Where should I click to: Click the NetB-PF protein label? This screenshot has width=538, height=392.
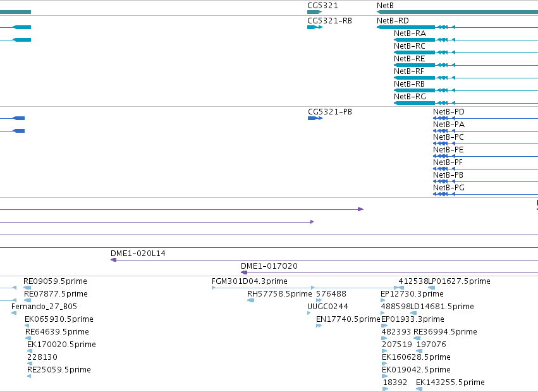pos(448,162)
